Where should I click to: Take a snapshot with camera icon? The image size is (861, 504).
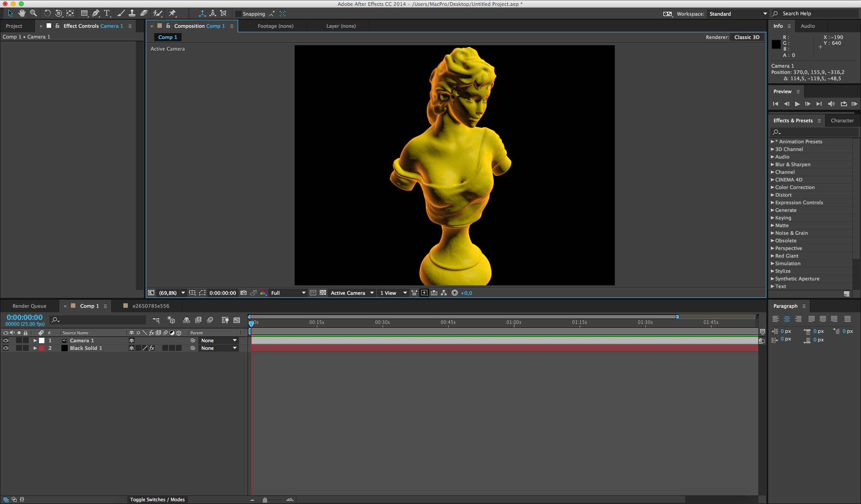(x=244, y=293)
